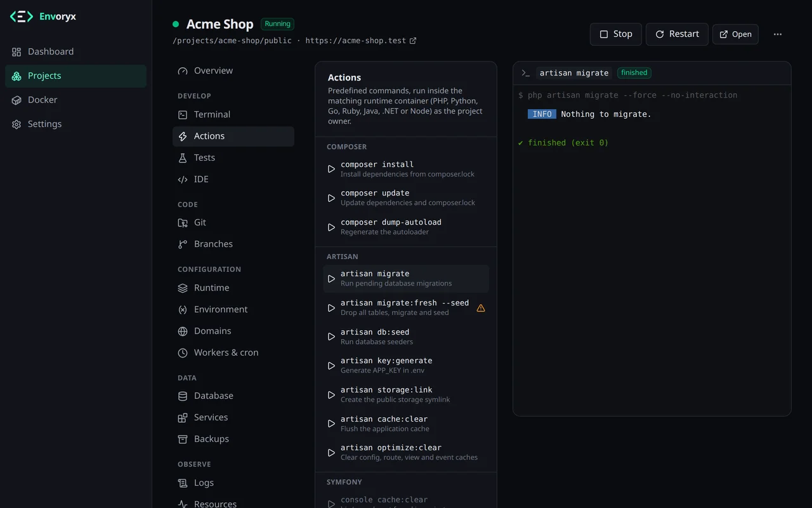
Task: Open the Docker section
Action: (75, 100)
